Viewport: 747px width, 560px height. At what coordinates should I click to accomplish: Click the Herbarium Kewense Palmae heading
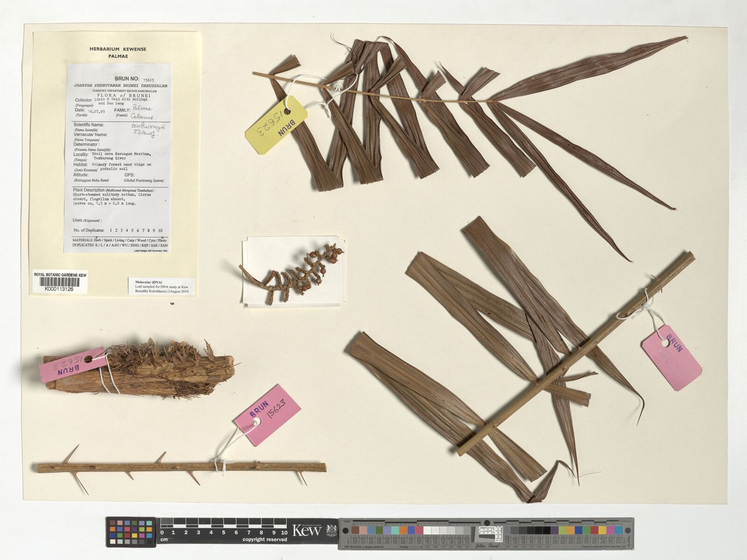(118, 52)
